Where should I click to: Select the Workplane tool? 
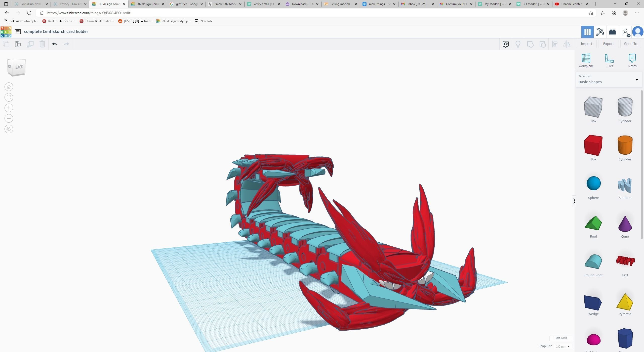click(x=586, y=61)
